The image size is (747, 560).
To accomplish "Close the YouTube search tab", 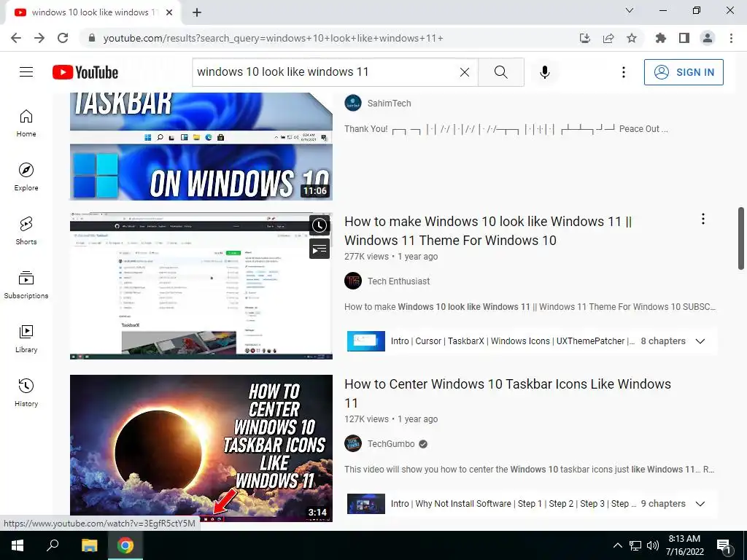I will (169, 12).
